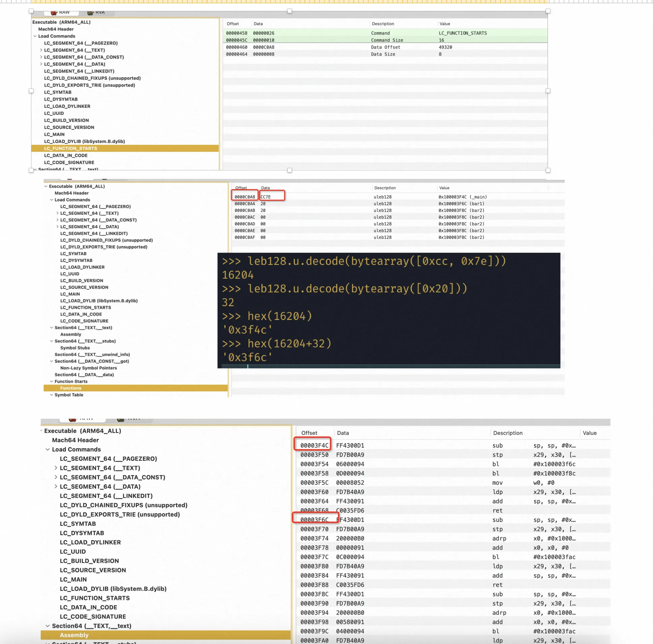Collapse Load Commands chevron in top window

coord(35,36)
